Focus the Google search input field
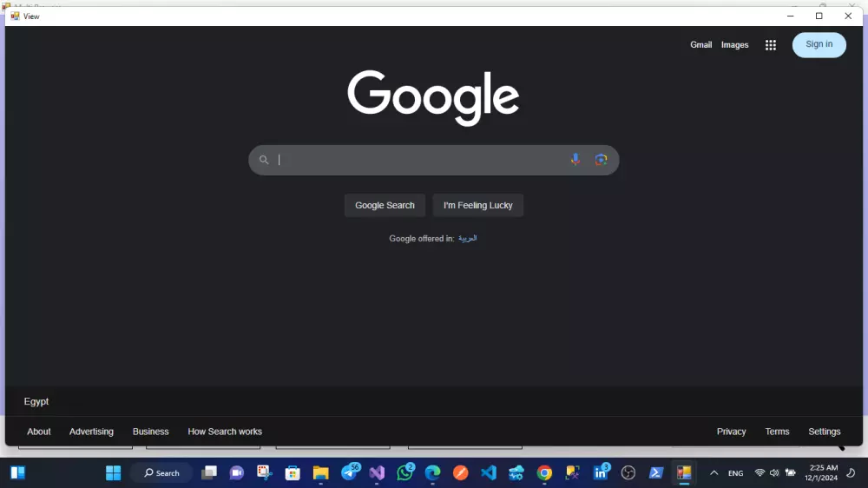 pos(421,160)
